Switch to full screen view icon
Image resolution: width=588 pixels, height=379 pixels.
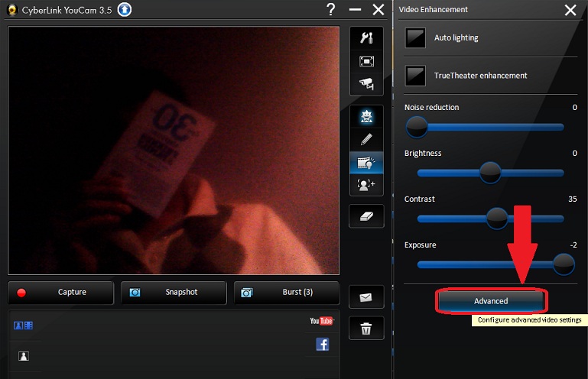click(366, 61)
